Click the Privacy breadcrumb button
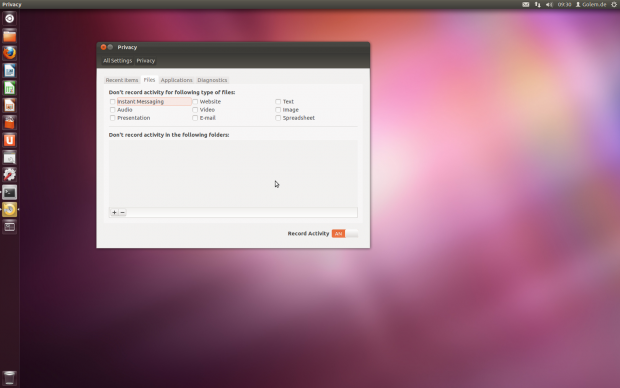This screenshot has height=388, width=620. point(146,61)
